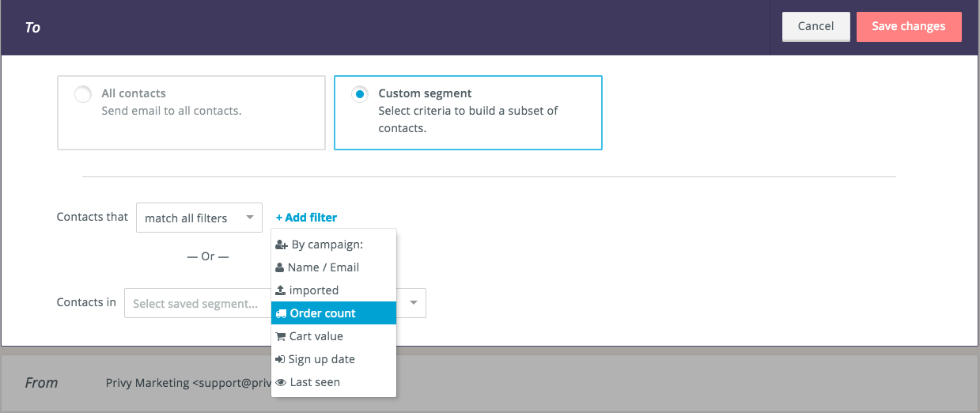Click the + Add filter link
This screenshot has width=980, height=413.
pos(306,218)
